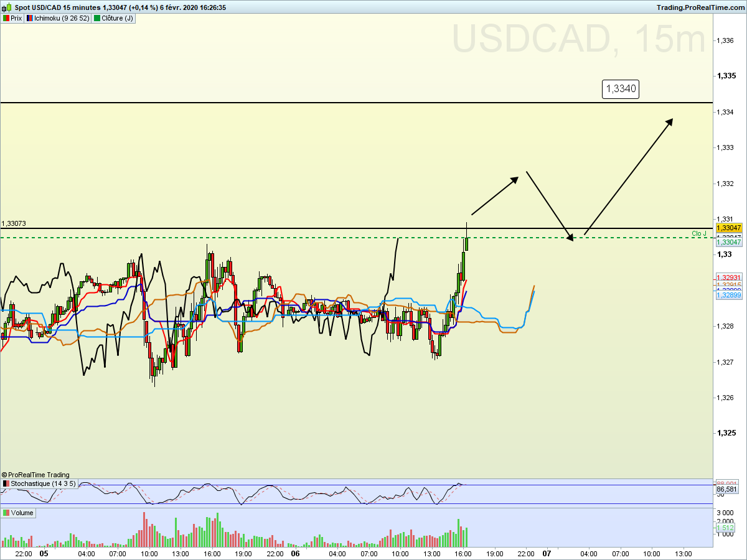Image resolution: width=747 pixels, height=560 pixels.
Task: Click the 1 512 volume value tag
Action: [x=726, y=528]
